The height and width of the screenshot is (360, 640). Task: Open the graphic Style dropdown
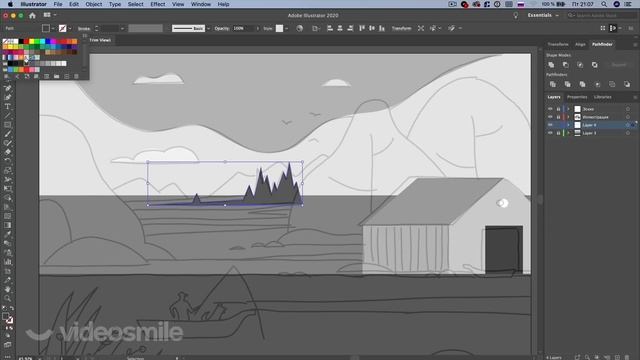287,29
